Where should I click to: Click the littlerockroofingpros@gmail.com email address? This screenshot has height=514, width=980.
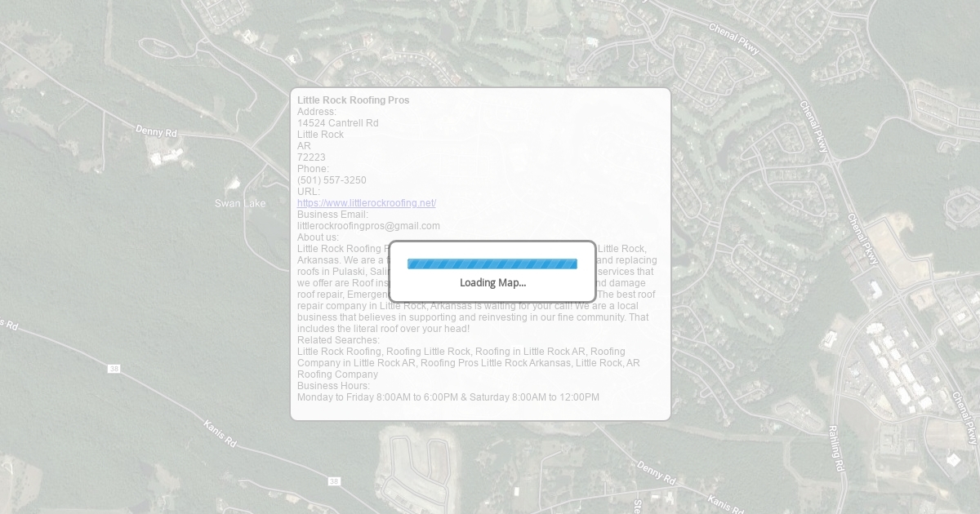click(368, 226)
